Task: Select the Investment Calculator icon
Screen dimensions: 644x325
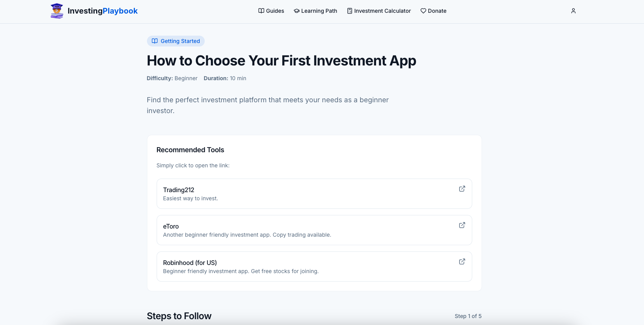Action: click(349, 11)
